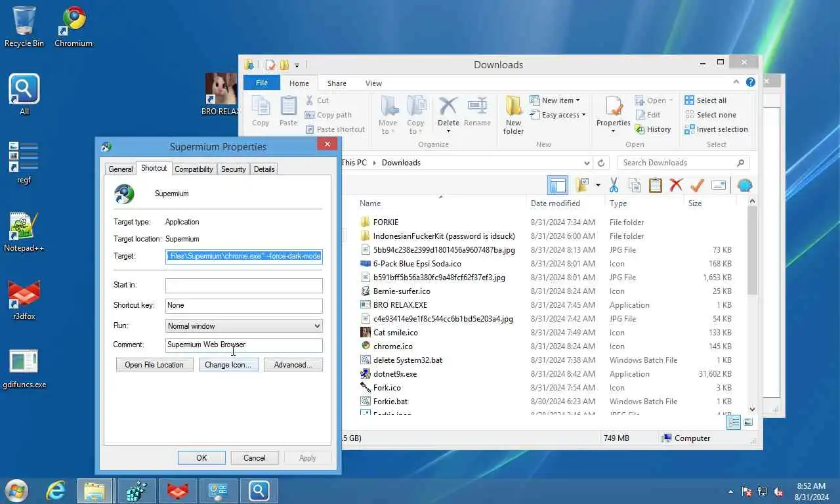Viewport: 840px width, 504px height.
Task: Sort files by the Date modified column
Action: [555, 203]
